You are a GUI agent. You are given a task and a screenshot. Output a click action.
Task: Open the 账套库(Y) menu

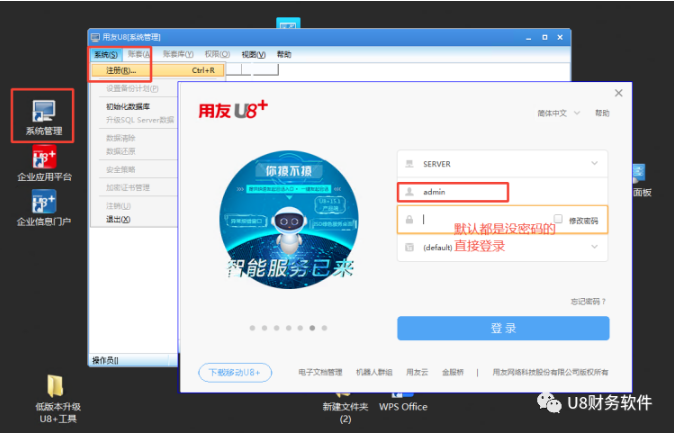click(x=178, y=54)
